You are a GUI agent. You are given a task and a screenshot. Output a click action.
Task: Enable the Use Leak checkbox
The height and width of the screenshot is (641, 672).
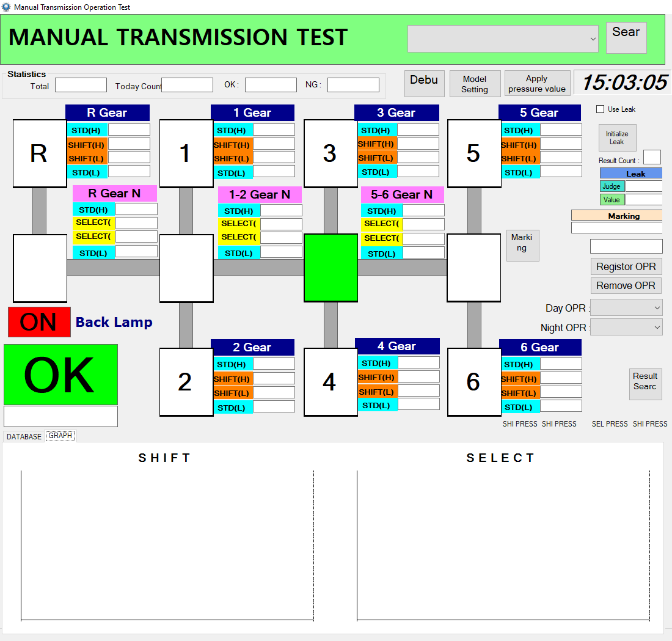click(601, 109)
